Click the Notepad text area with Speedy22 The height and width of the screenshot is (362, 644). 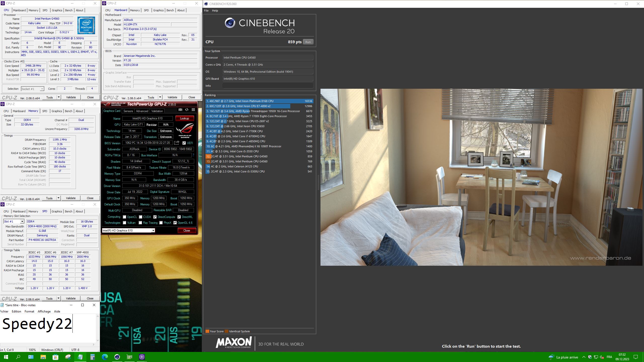point(48,328)
